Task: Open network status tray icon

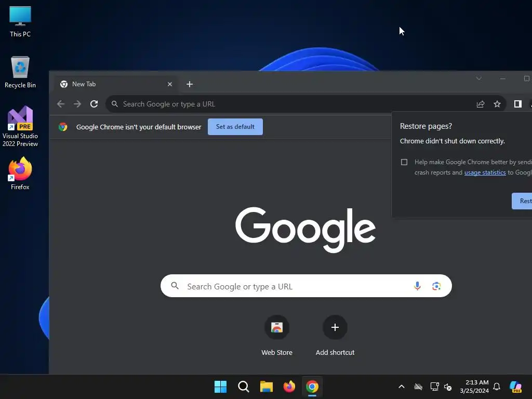Action: click(434, 387)
